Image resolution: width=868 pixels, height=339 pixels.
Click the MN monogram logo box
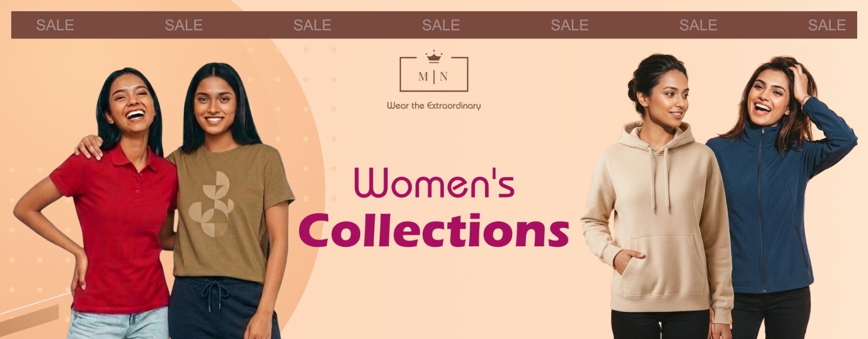[x=433, y=74]
